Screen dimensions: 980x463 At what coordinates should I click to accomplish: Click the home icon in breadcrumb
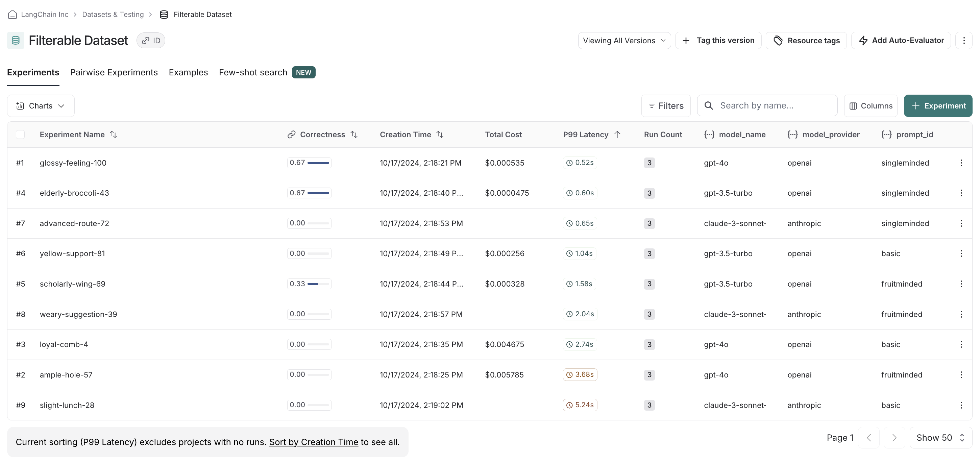pyautogui.click(x=12, y=15)
